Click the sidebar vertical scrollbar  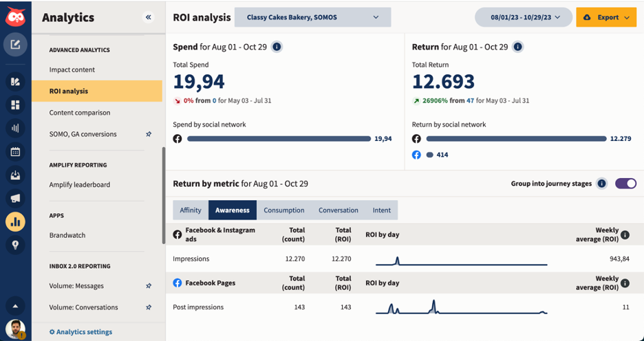(x=163, y=196)
